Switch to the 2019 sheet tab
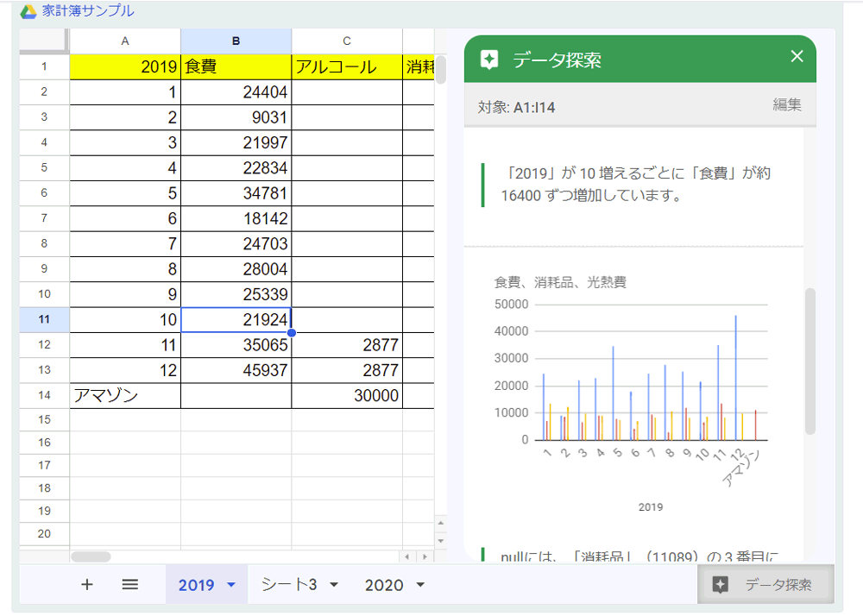 pos(197,585)
